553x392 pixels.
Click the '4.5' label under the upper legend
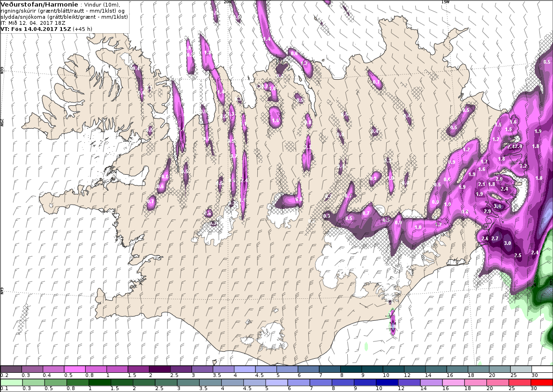pos(259,376)
